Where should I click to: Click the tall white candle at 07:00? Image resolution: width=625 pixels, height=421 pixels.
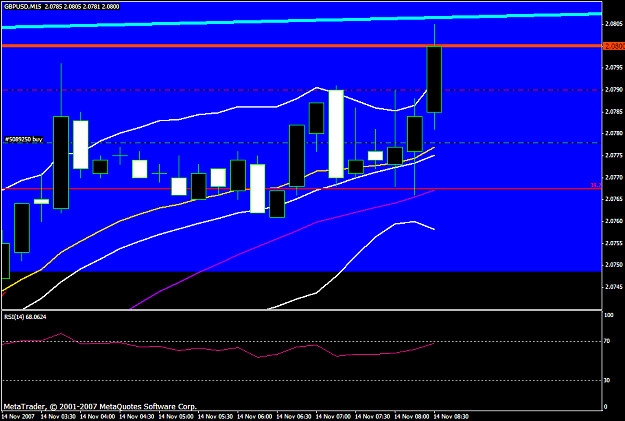pos(336,134)
